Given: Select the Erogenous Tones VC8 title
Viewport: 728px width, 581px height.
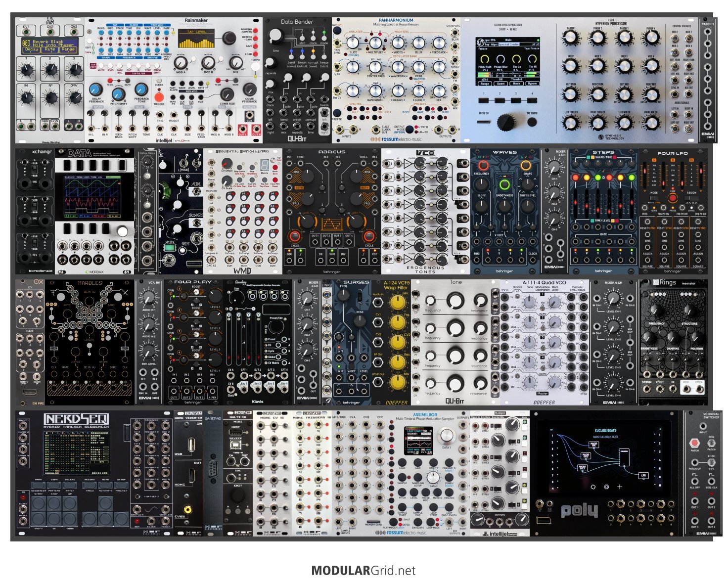Looking at the screenshot, I should pos(425,152).
